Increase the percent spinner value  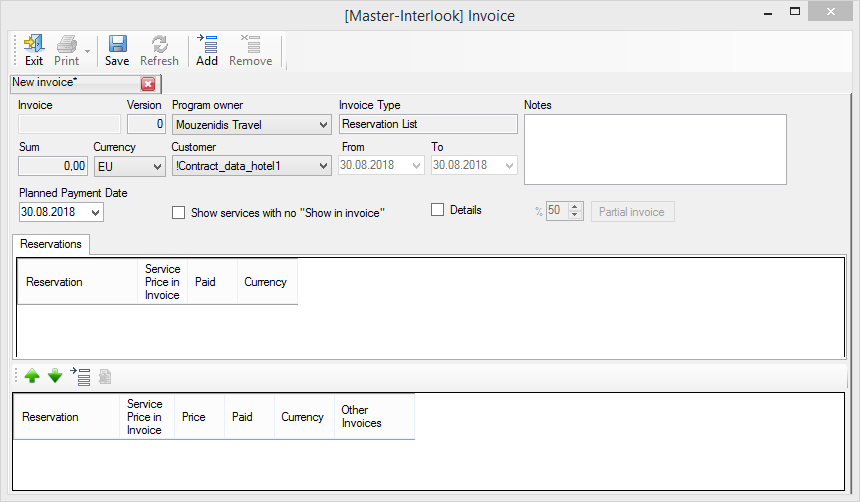[x=575, y=207]
